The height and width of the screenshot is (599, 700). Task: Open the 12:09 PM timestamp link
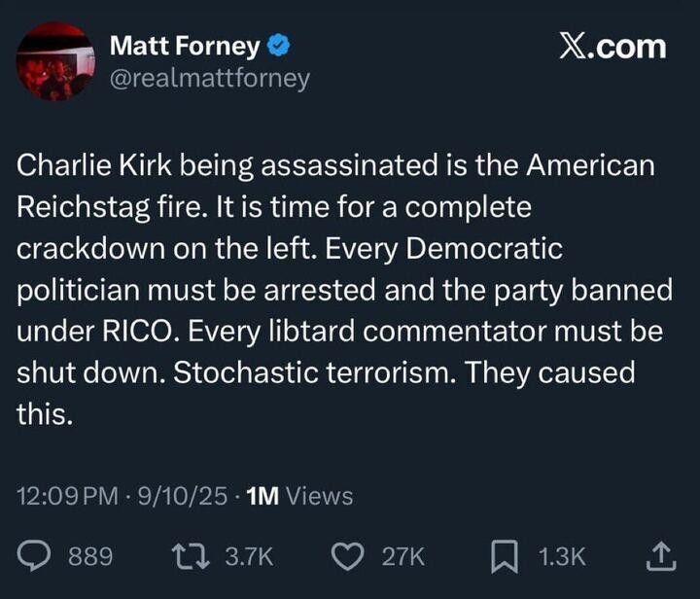tap(74, 496)
